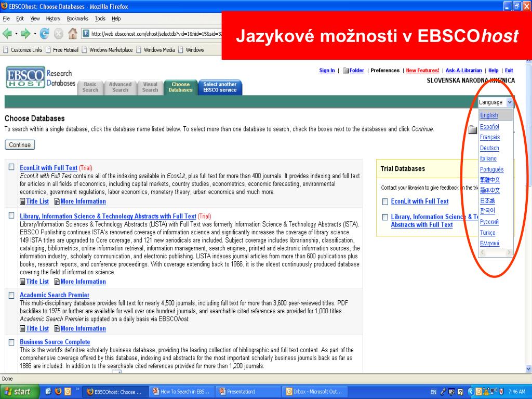This screenshot has height=399, width=532.
Task: Open the View menu
Action: tap(35, 19)
